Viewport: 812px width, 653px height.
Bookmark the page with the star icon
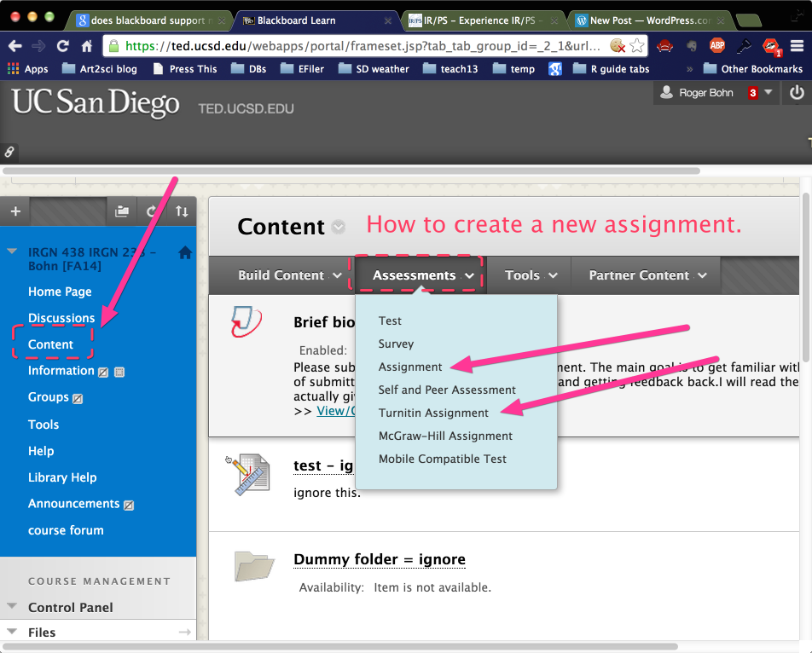636,46
